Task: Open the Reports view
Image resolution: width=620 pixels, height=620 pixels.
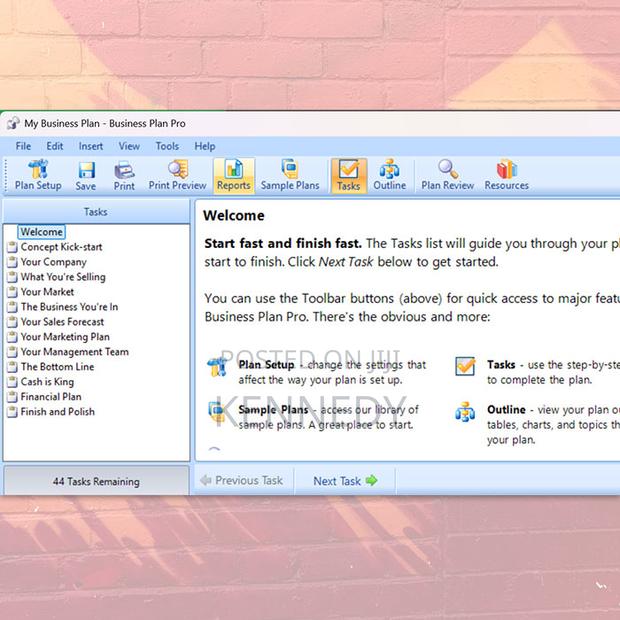Action: tap(233, 174)
